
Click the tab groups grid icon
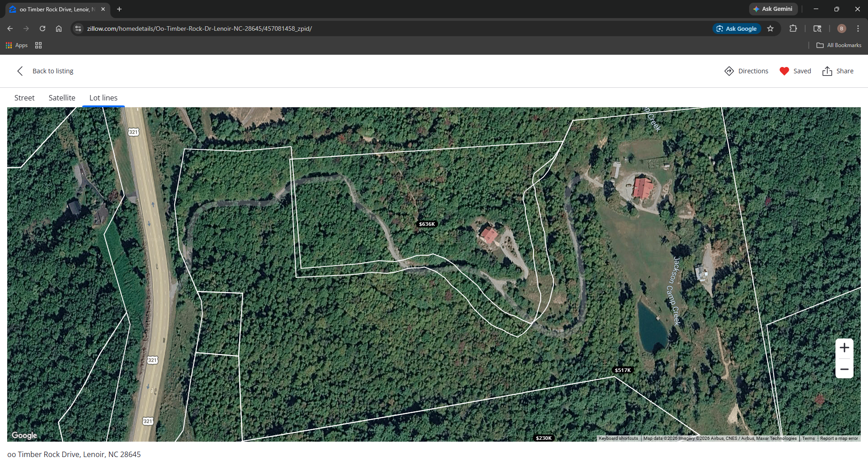tap(38, 45)
